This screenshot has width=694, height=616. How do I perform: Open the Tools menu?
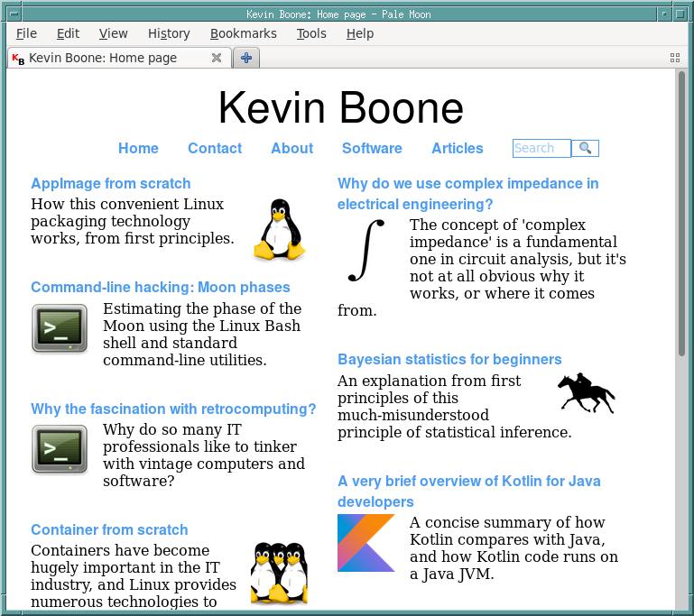tap(311, 33)
